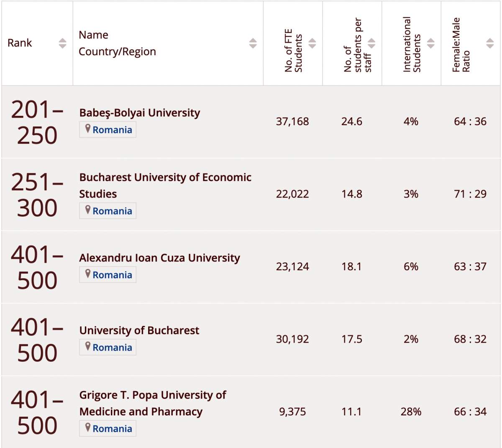502x448 pixels.
Task: Click the Country/Region header label
Action: coord(117,51)
